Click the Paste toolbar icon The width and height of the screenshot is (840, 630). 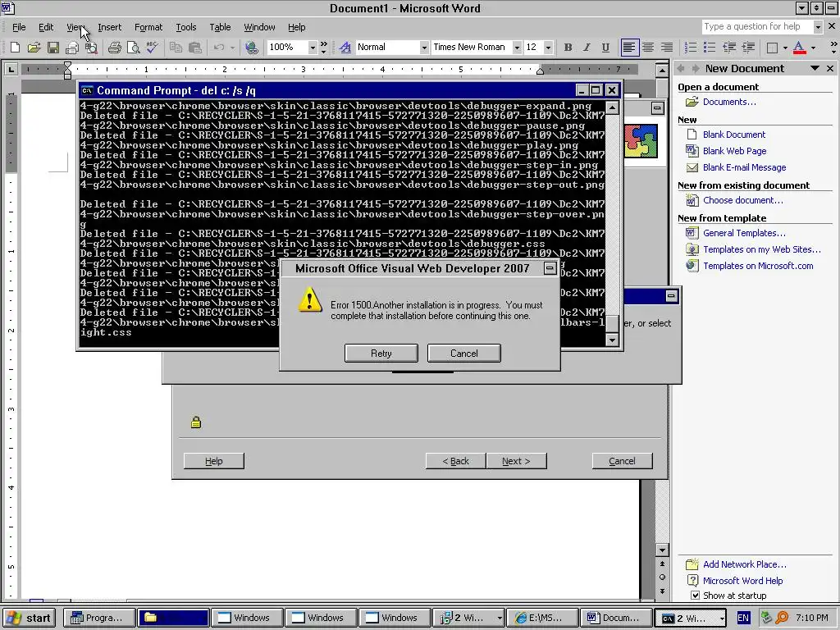coord(195,47)
